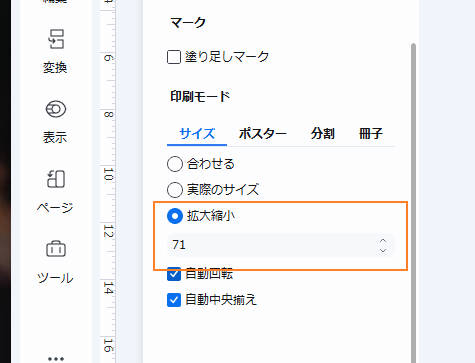Open the 表示 (View) sidebar tool

[x=55, y=122]
